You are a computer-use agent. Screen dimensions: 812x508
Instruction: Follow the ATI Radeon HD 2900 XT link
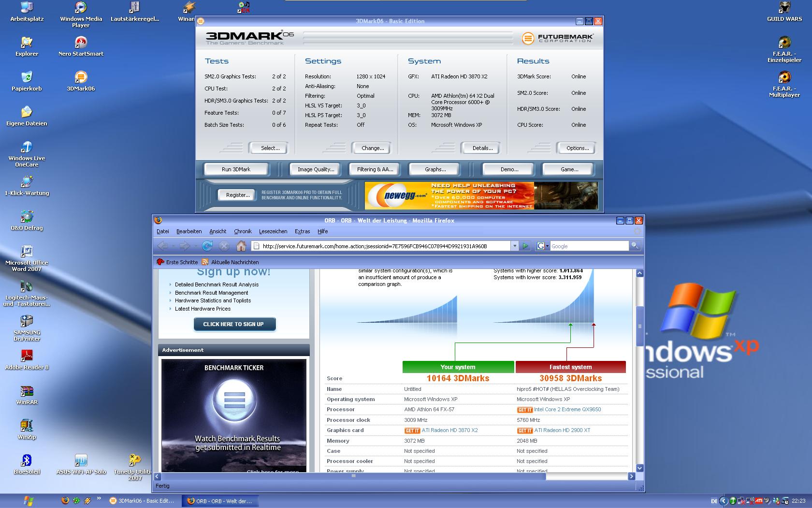562,430
